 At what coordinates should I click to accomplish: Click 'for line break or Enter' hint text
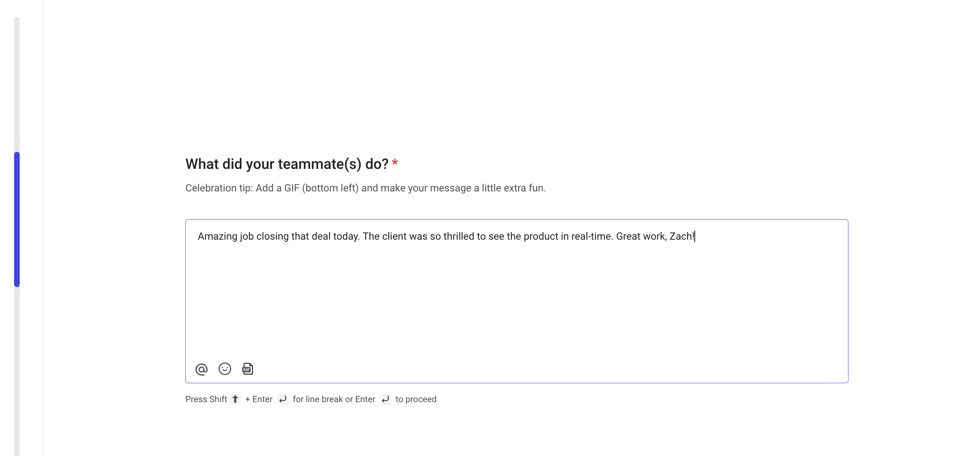(x=334, y=399)
